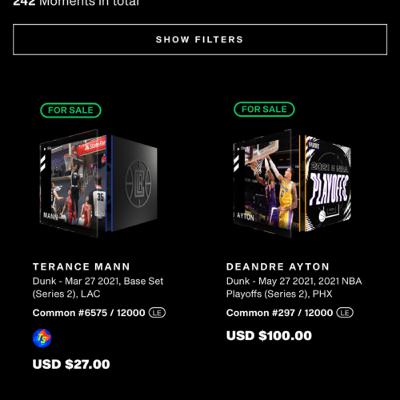Viewport: 400px width, 400px height.
Task: Select the Common #297 / 12000 serial text
Action: (x=280, y=313)
